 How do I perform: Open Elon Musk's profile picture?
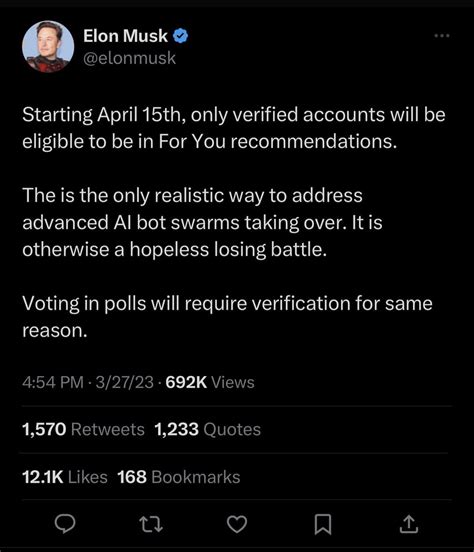pos(48,46)
